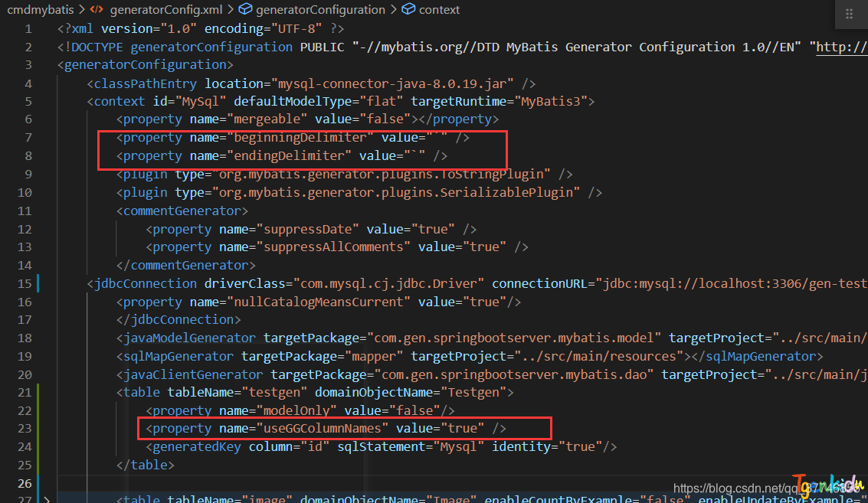The height and width of the screenshot is (503, 868).
Task: Click the "modelOnly" property name
Action: tap(296, 410)
